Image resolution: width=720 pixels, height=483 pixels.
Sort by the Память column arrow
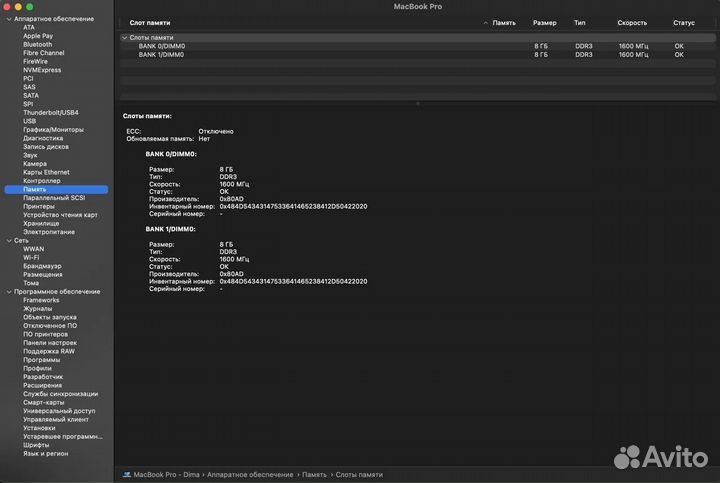click(x=485, y=22)
